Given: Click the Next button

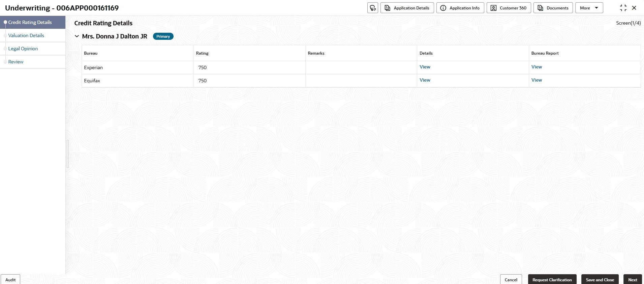Looking at the screenshot, I should [x=633, y=280].
